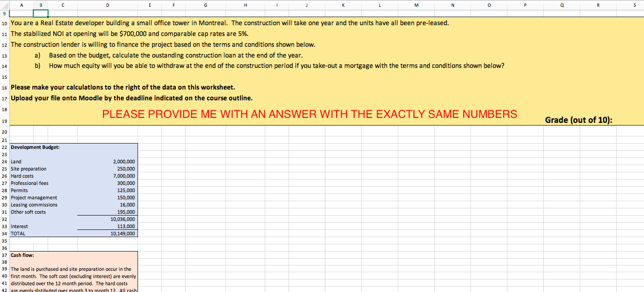This screenshot has width=644, height=292.
Task: Click the 'land is purchased' cash flow paragraph
Action: tap(74, 280)
